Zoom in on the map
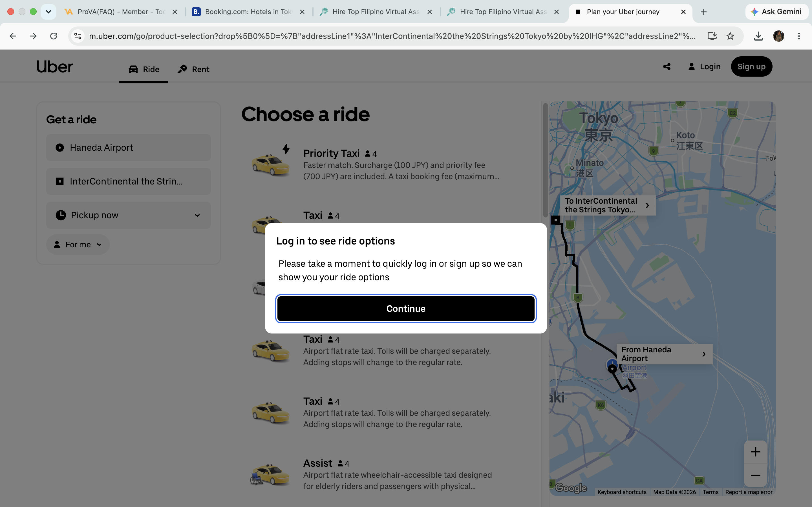 coord(755,452)
